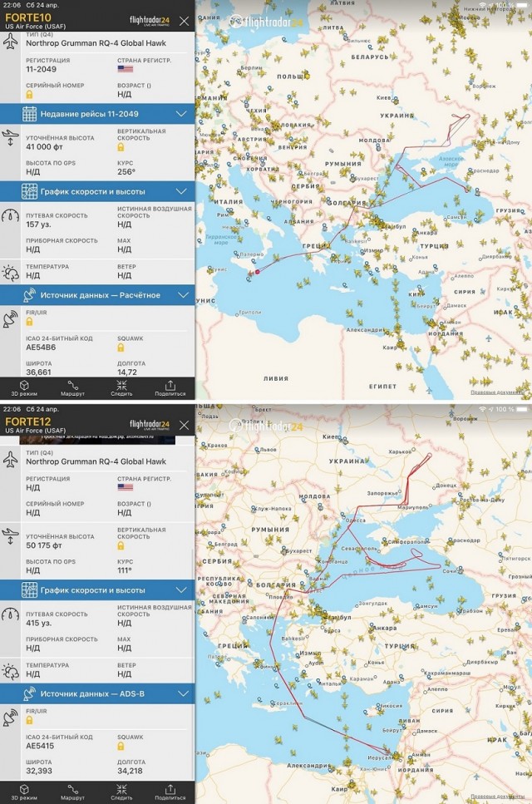Viewport: 532px width, 804px height.
Task: Click weather icon in FORTE12 panel
Action: tap(10, 672)
